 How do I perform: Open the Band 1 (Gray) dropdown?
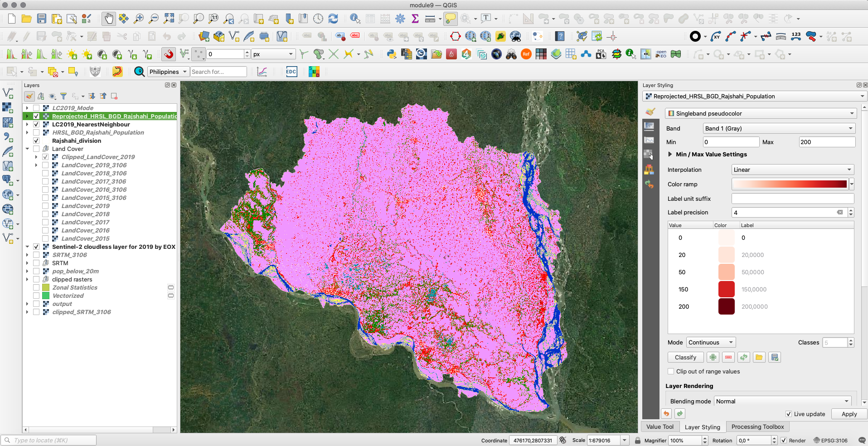[779, 128]
